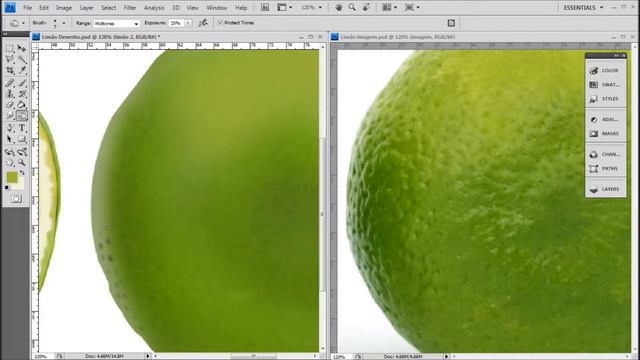Launch Bridge from the application bar
This screenshot has width=640, height=360.
point(265,7)
